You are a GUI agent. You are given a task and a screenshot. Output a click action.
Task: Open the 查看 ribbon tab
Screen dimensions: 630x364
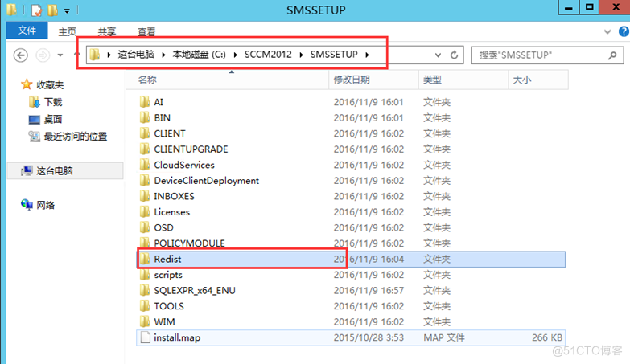click(x=146, y=31)
